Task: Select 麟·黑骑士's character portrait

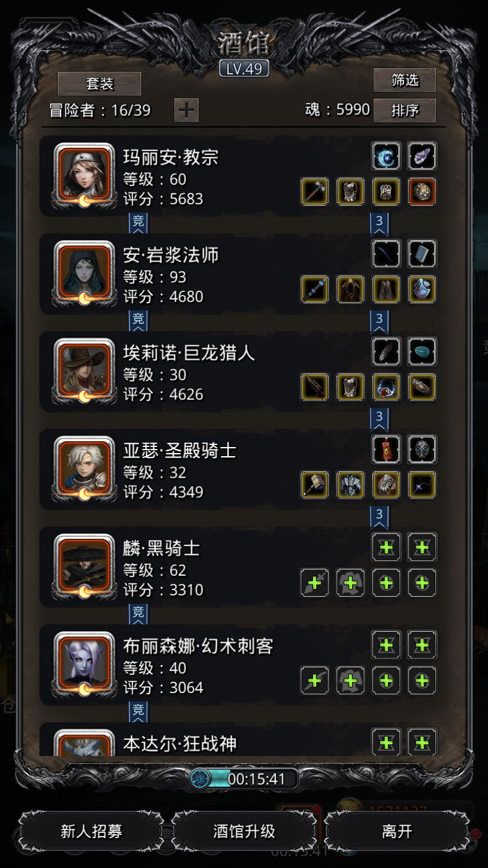Action: coord(85,567)
